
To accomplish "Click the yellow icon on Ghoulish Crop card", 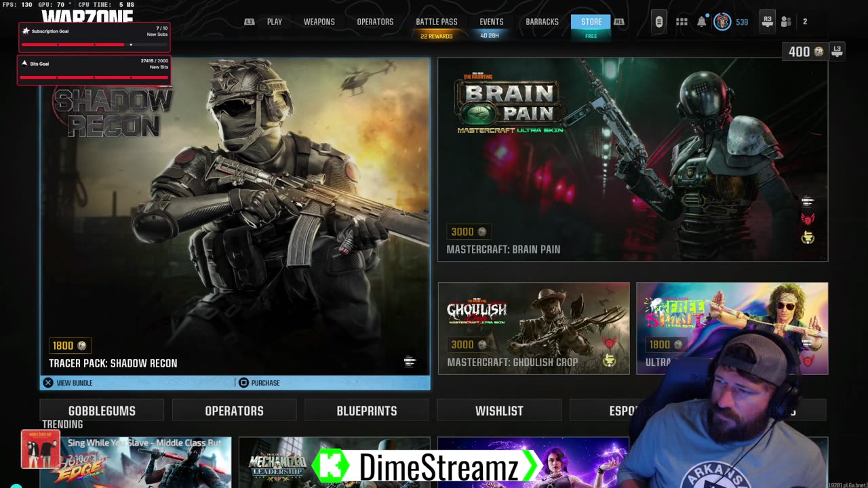I will (610, 361).
